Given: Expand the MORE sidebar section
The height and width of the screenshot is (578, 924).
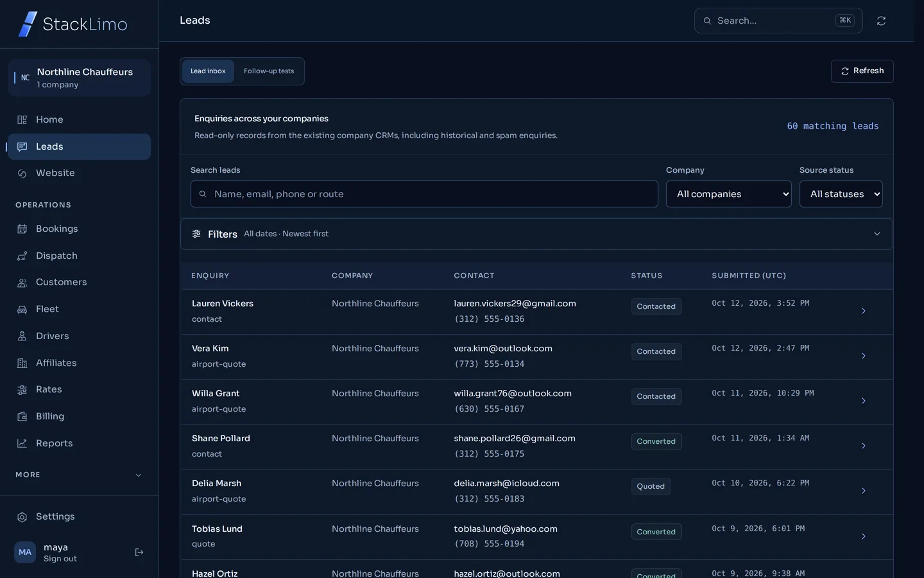Looking at the screenshot, I should point(79,475).
